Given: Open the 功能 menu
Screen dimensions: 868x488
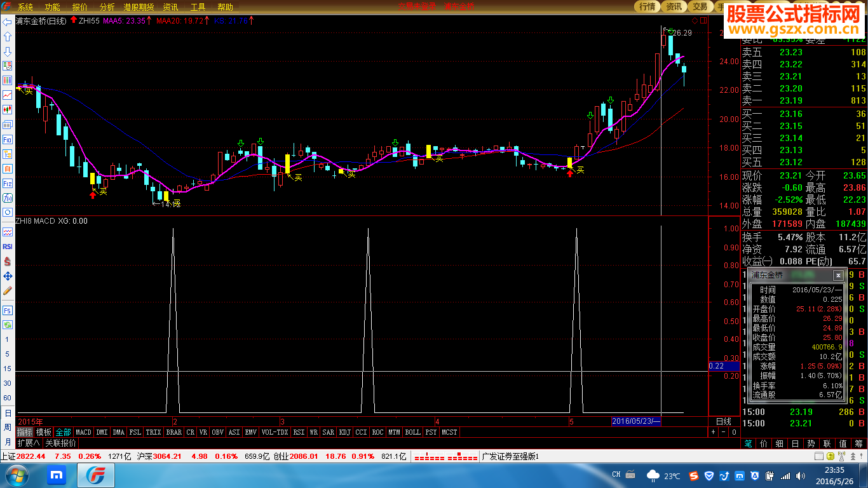Looking at the screenshot, I should tap(53, 7).
